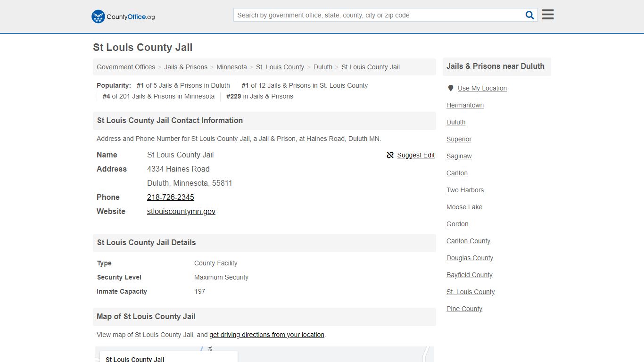Go to St. Louis County breadcrumb
Image resolution: width=644 pixels, height=362 pixels.
click(280, 67)
